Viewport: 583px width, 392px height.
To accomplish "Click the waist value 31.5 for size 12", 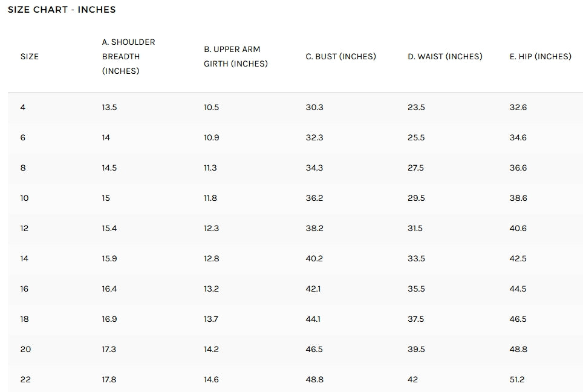I will [x=415, y=228].
